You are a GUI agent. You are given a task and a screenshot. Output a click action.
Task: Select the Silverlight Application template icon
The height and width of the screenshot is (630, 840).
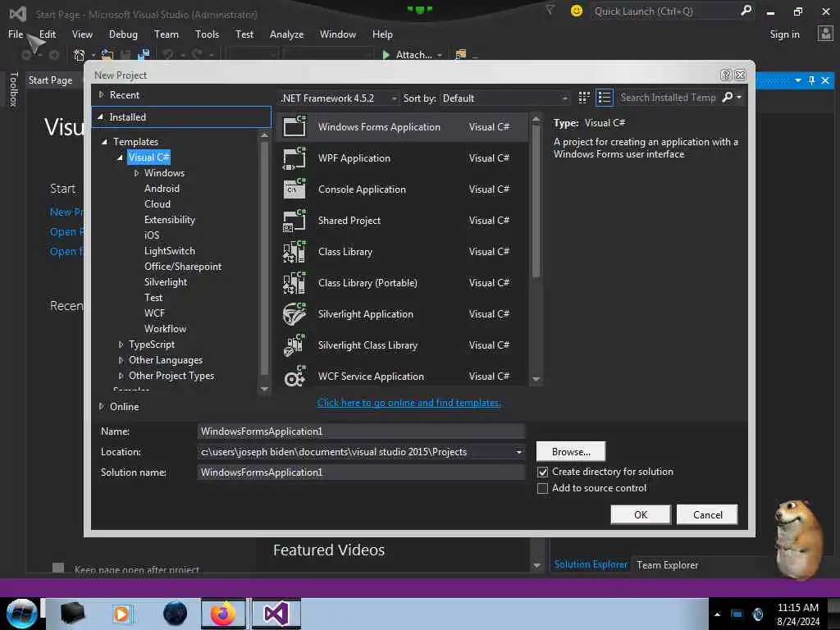pos(294,314)
